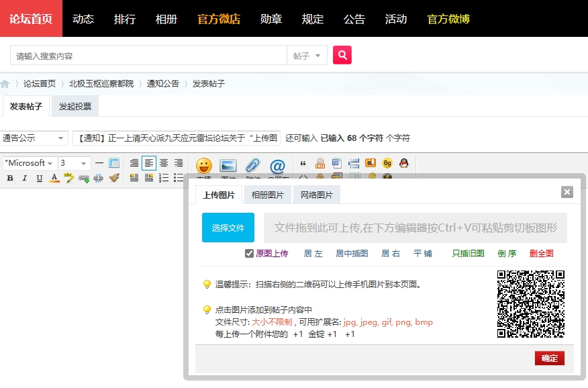The height and width of the screenshot is (388, 588).
Task: Toggle bold formatting in editor toolbar
Action: [10, 178]
